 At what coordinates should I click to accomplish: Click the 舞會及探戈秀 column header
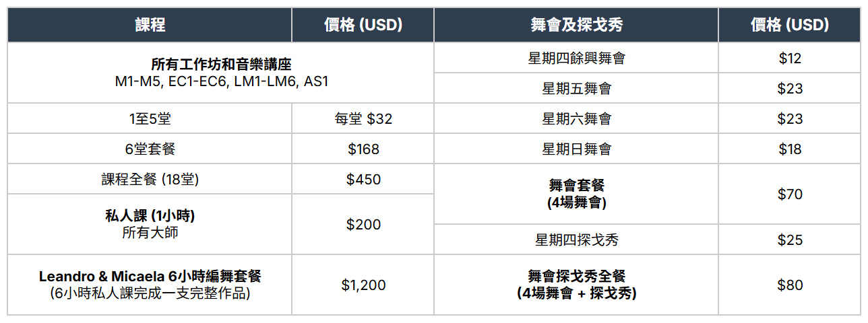(x=576, y=26)
